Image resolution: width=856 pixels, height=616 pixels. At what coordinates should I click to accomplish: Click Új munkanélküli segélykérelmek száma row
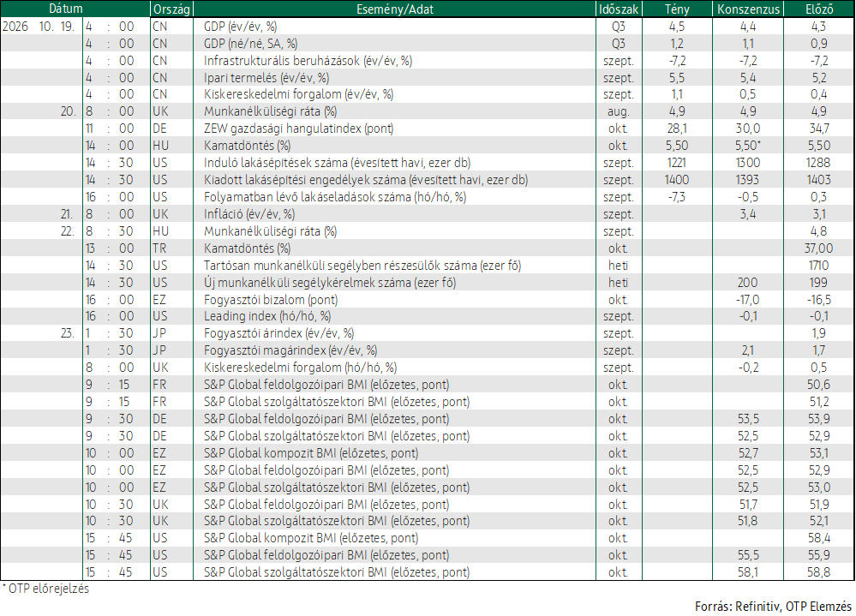(428, 283)
